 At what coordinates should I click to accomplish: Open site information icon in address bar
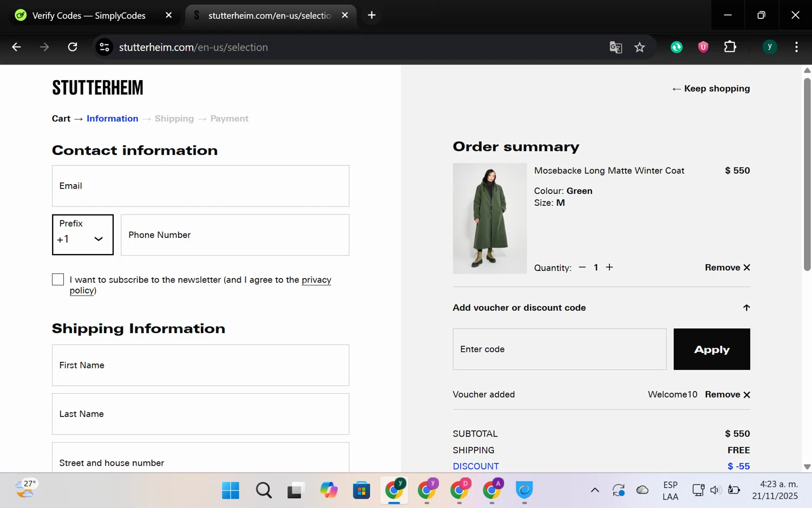click(x=104, y=47)
